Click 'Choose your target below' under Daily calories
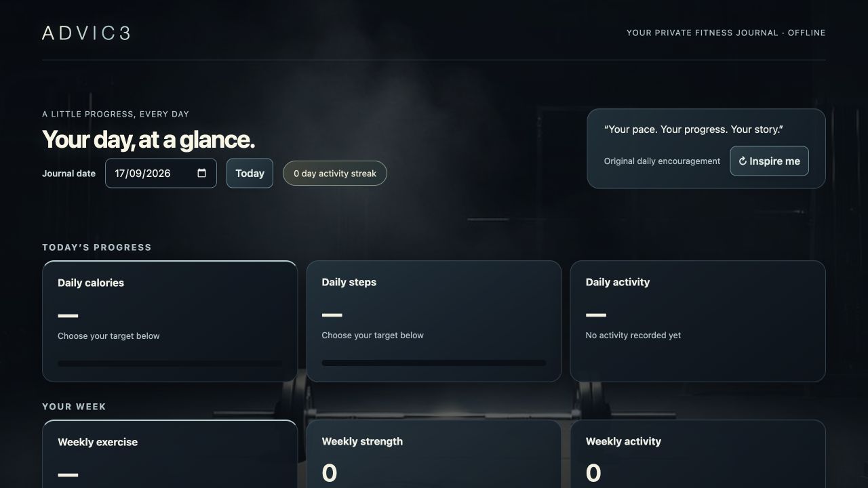Image resolution: width=868 pixels, height=488 pixels. 108,335
